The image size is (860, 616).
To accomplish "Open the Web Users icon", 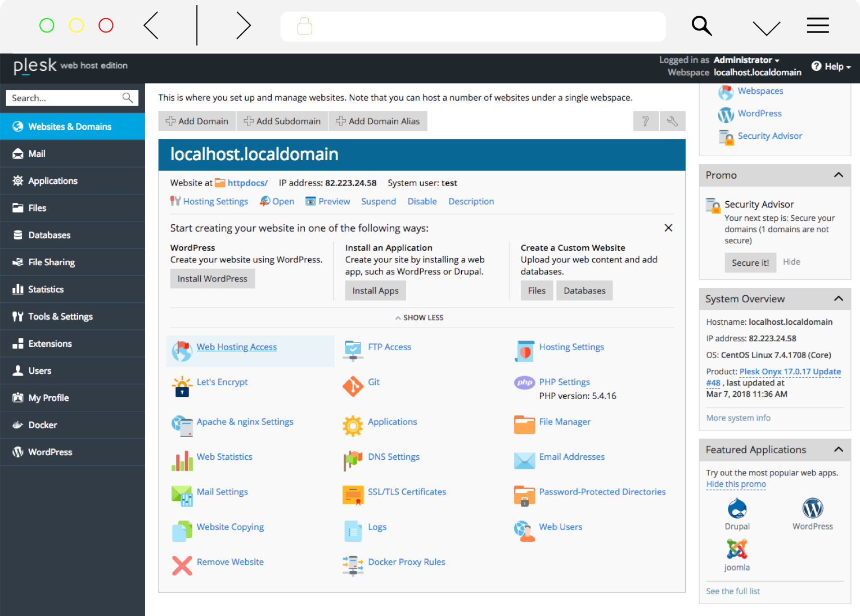I will pyautogui.click(x=524, y=531).
